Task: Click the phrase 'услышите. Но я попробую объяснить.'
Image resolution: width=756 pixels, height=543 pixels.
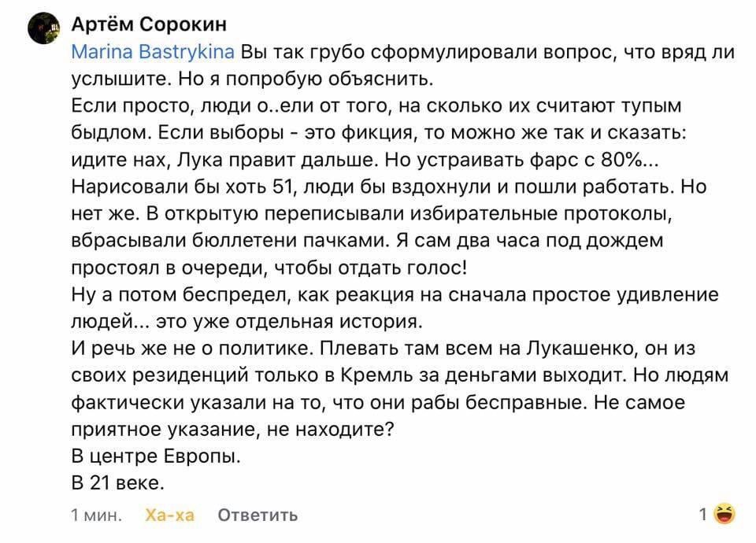Action: 252,78
